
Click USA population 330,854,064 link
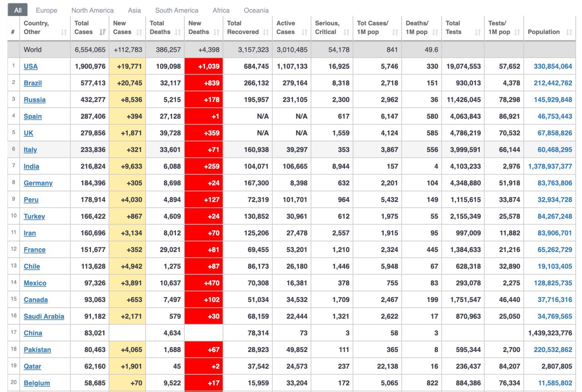[553, 66]
